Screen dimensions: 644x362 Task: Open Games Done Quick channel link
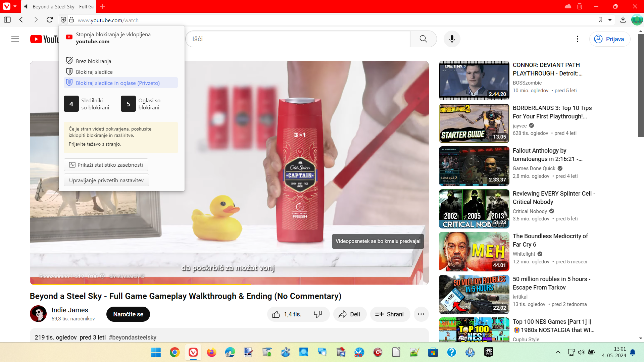534,168
